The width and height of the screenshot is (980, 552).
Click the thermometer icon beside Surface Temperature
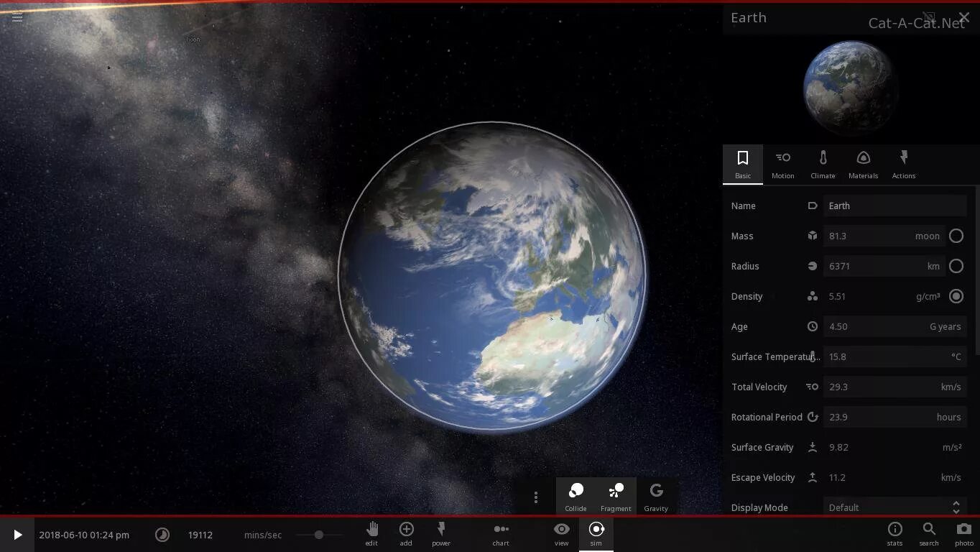813,356
